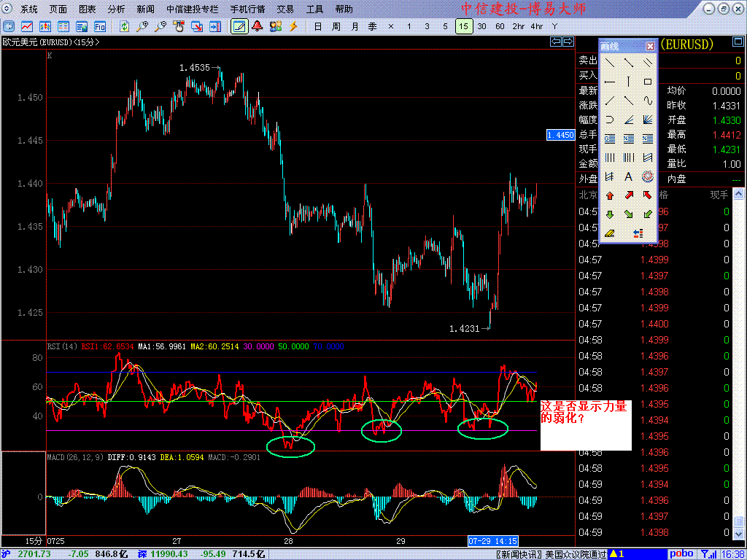Select the 1 minute period

(x=409, y=27)
